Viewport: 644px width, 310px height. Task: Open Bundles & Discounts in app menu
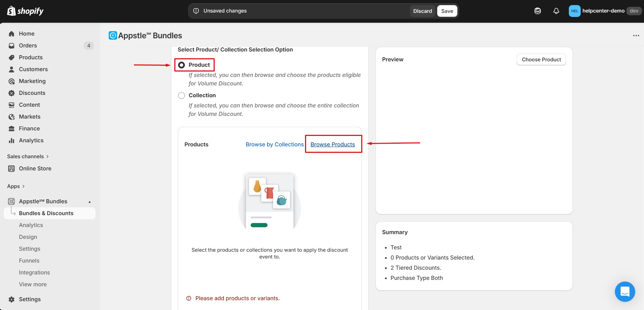[x=46, y=213]
